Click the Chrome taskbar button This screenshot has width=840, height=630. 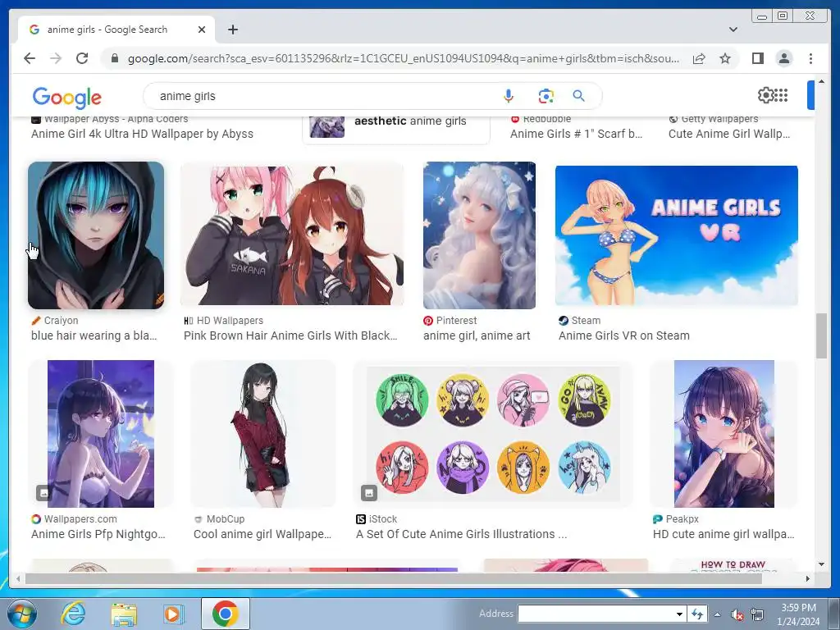[225, 614]
